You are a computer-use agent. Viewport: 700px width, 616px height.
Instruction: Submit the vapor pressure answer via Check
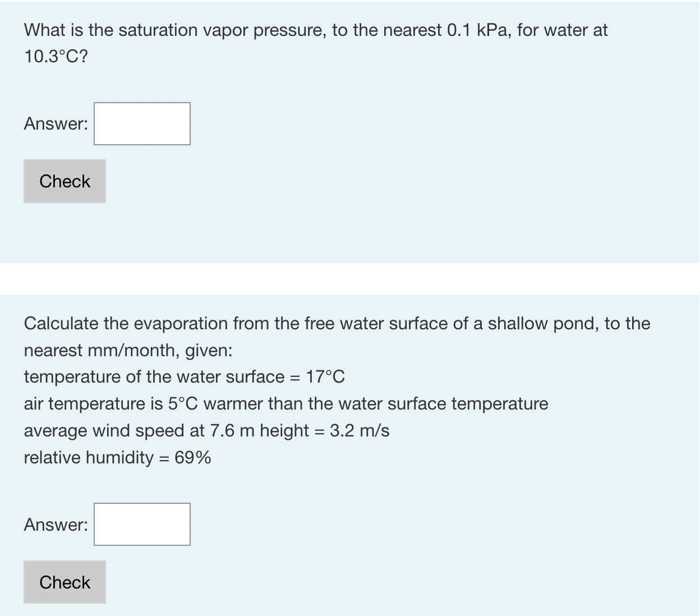(x=64, y=181)
